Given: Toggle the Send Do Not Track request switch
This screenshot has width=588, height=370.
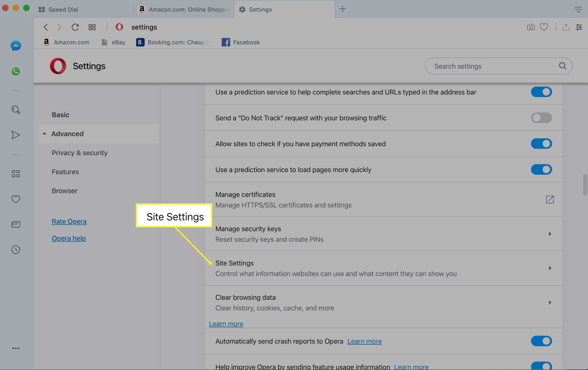Looking at the screenshot, I should 541,118.
